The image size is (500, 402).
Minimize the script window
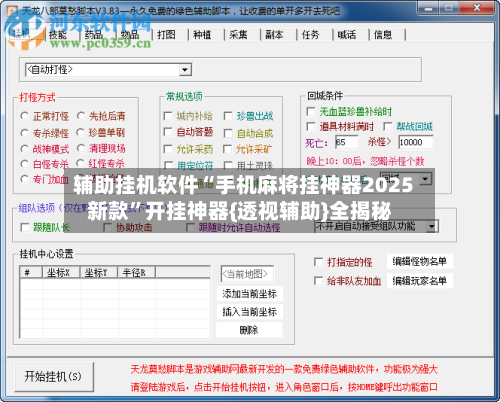[x=429, y=8]
